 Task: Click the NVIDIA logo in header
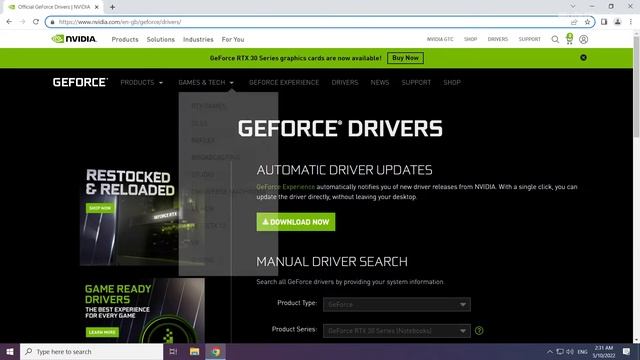tap(74, 39)
